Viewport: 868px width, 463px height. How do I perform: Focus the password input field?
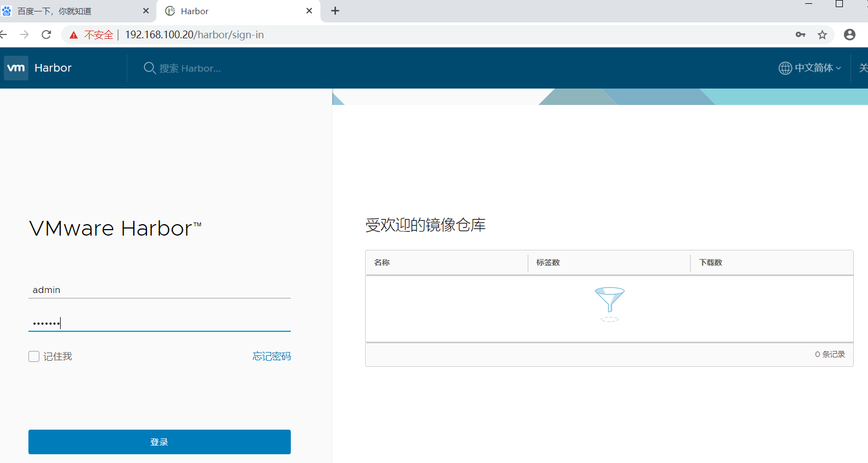[160, 323]
